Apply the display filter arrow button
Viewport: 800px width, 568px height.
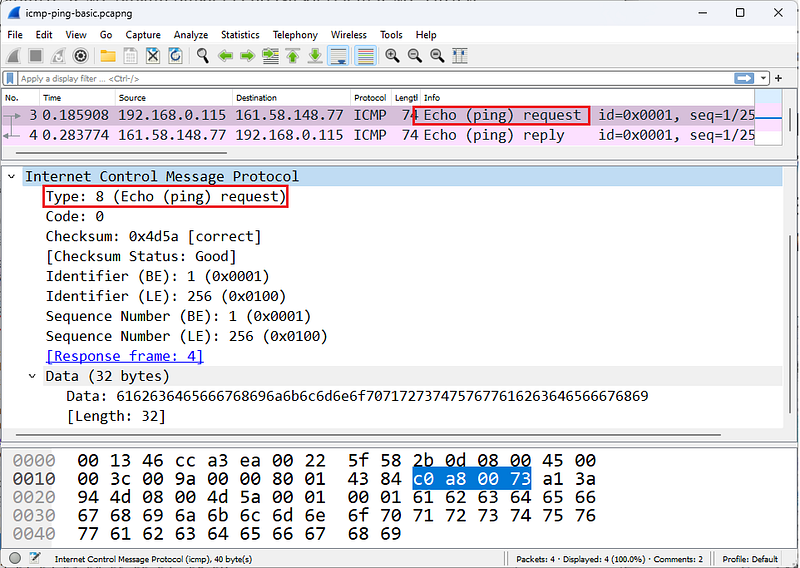[744, 78]
